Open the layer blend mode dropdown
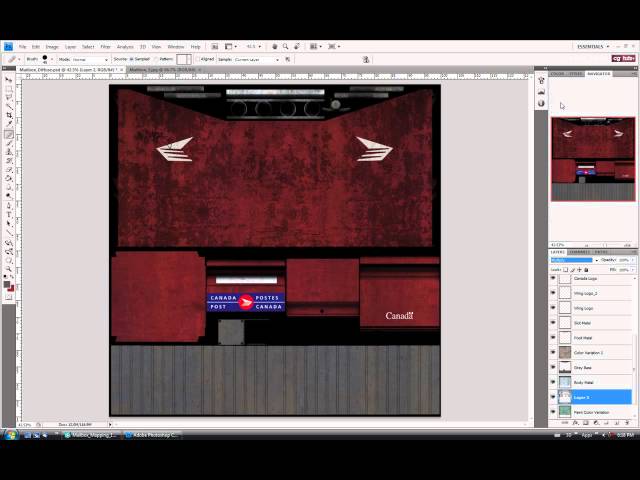Image resolution: width=640 pixels, height=480 pixels. point(573,260)
